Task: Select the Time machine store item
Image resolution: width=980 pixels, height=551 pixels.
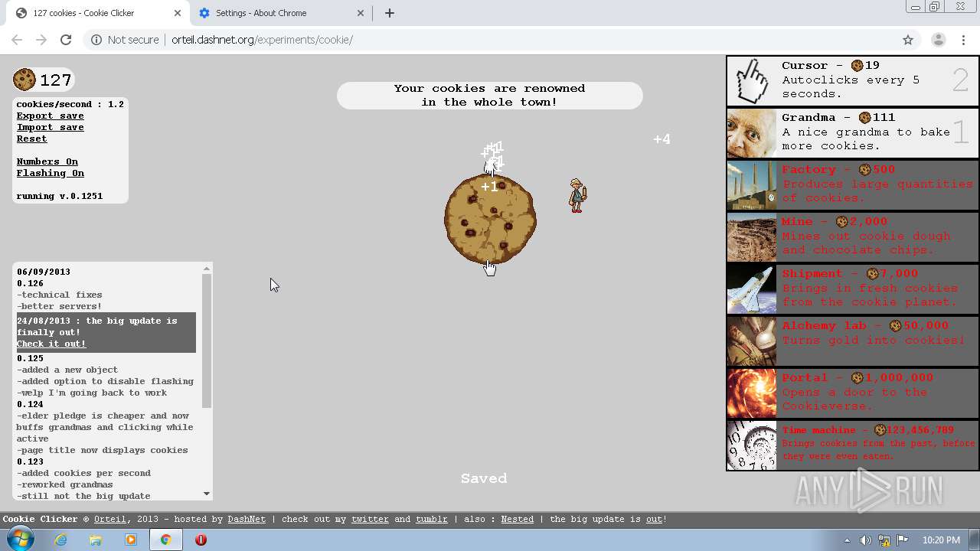Action: pos(853,445)
